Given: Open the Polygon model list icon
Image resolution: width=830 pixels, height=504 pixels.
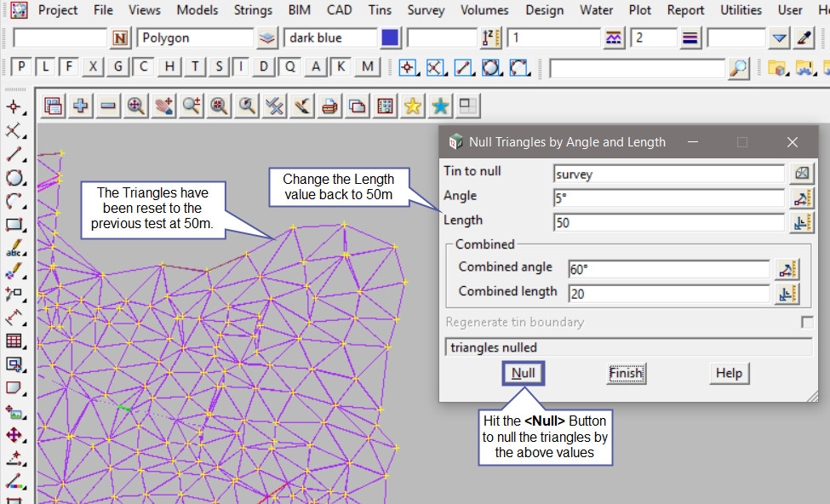Looking at the screenshot, I should 268,38.
